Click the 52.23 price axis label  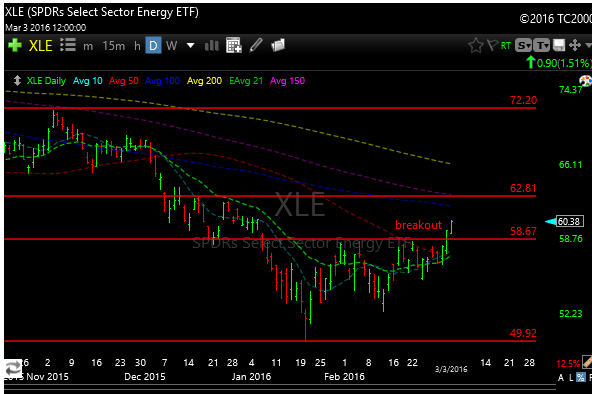pos(570,314)
